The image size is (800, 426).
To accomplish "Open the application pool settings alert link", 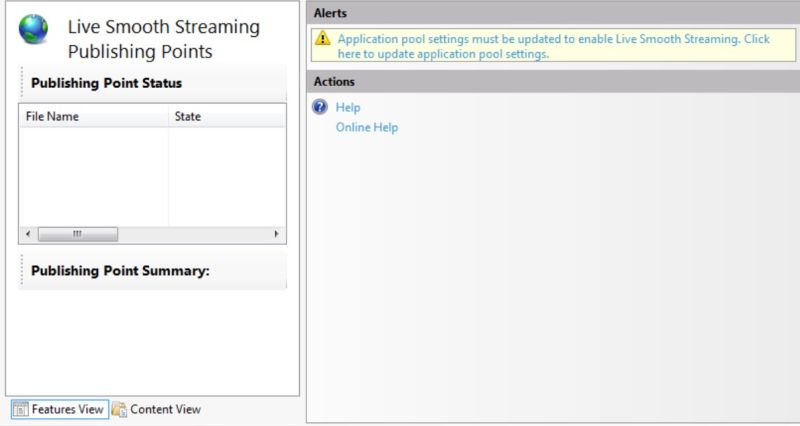I will tap(554, 46).
